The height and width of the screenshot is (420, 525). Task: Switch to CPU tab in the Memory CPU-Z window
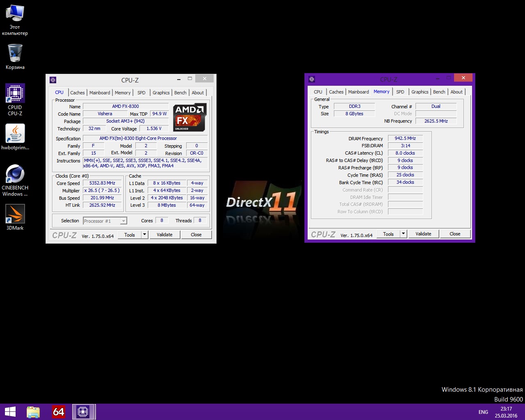[318, 92]
